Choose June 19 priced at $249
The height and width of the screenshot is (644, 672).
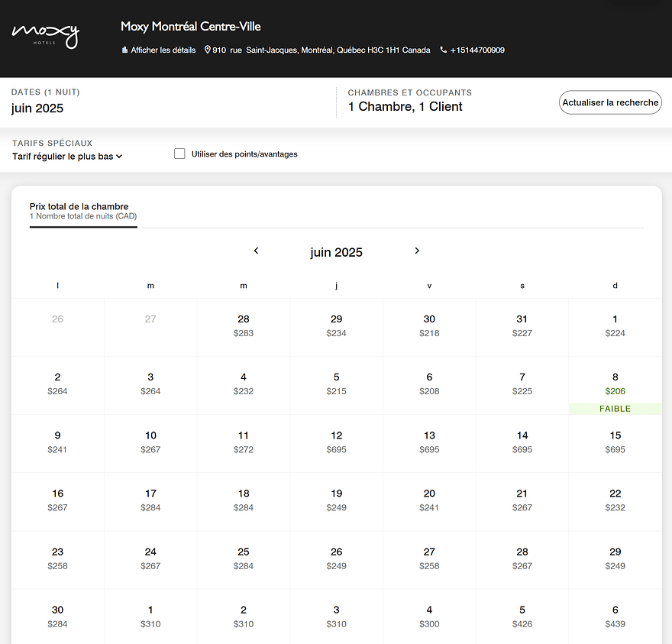(337, 502)
